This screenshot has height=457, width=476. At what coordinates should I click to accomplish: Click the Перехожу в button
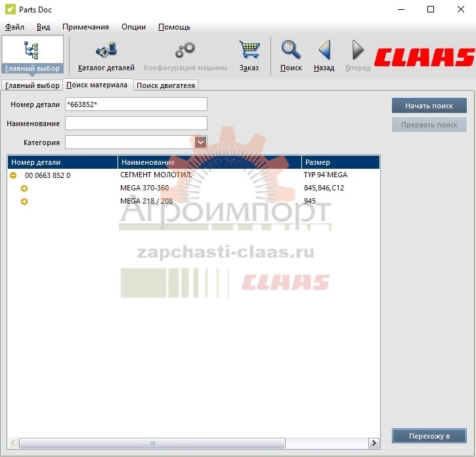tap(429, 436)
